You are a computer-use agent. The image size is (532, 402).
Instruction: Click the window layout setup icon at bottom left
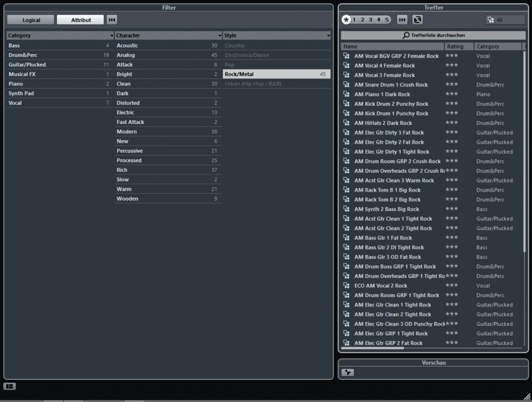coord(10,386)
